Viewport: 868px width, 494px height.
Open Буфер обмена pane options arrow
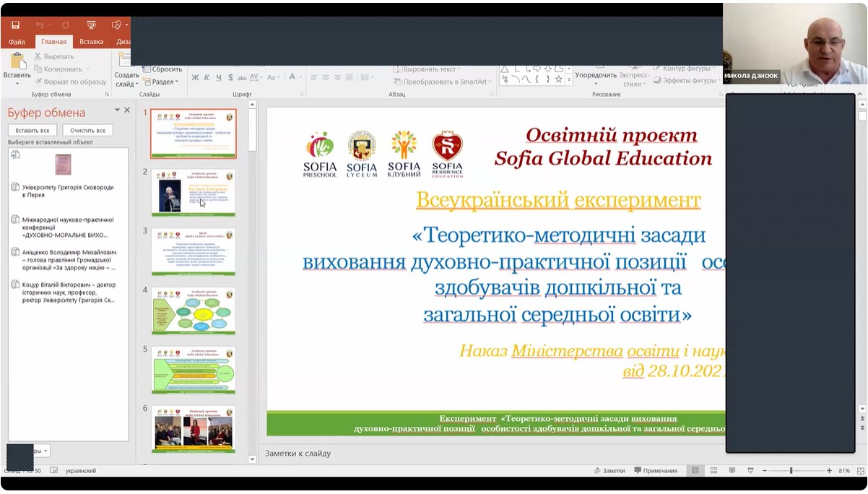[x=117, y=110]
